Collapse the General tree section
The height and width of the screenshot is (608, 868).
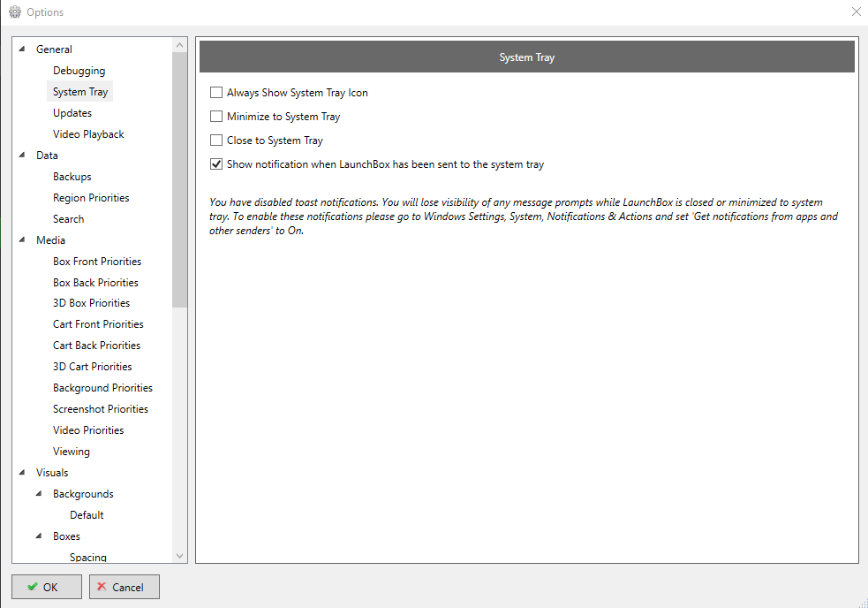22,49
